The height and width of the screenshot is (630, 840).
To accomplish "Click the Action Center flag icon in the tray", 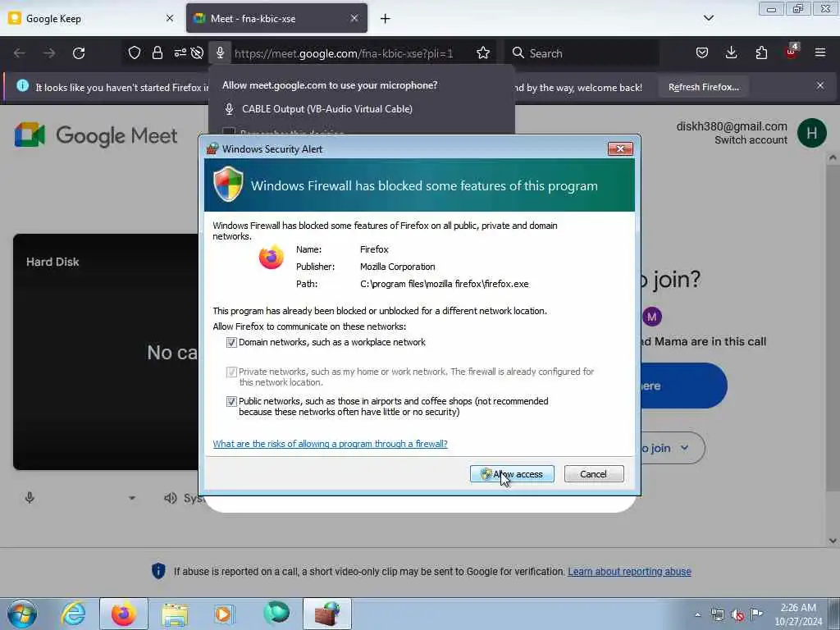I will pos(756,614).
